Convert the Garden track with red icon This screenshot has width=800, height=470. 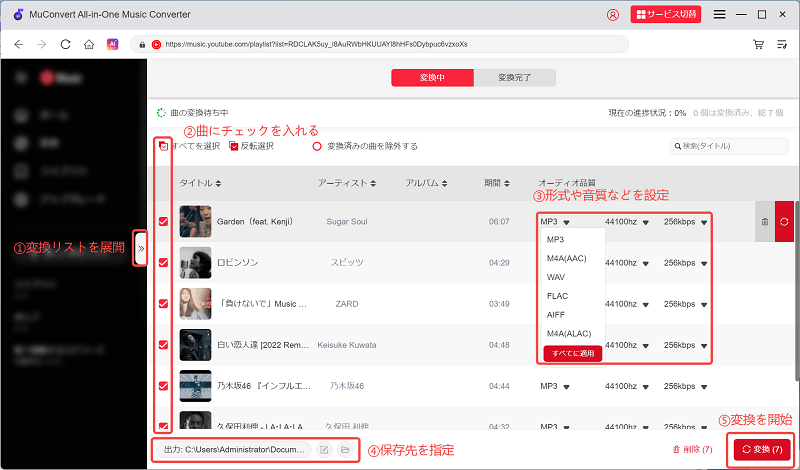784,221
